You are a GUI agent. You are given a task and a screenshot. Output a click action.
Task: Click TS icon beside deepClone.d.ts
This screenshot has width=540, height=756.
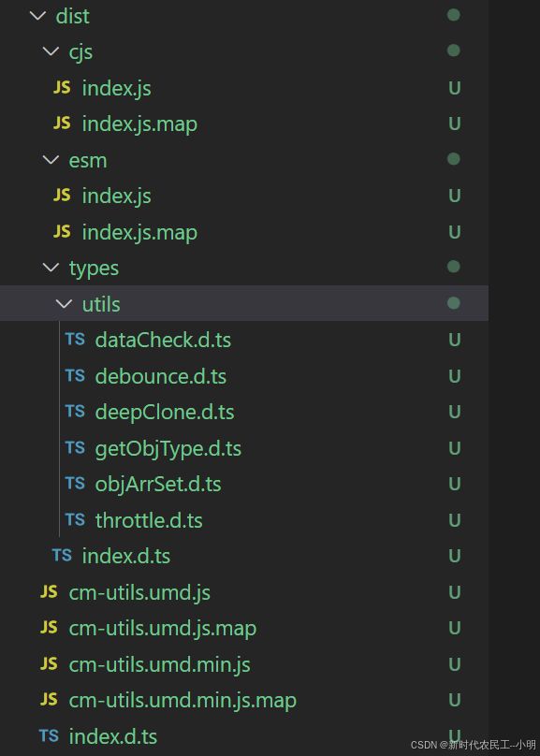click(x=75, y=412)
